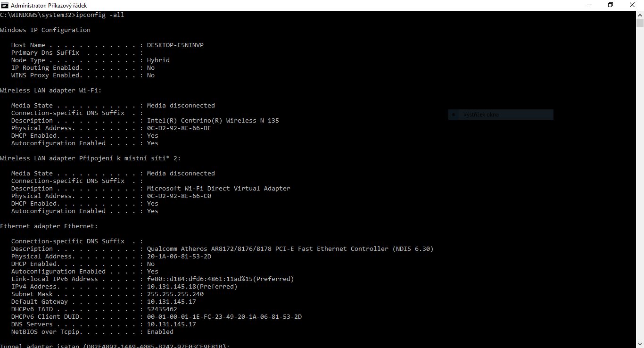The height and width of the screenshot is (348, 644).
Task: Click the Command Prompt system menu icon
Action: pos(4,5)
